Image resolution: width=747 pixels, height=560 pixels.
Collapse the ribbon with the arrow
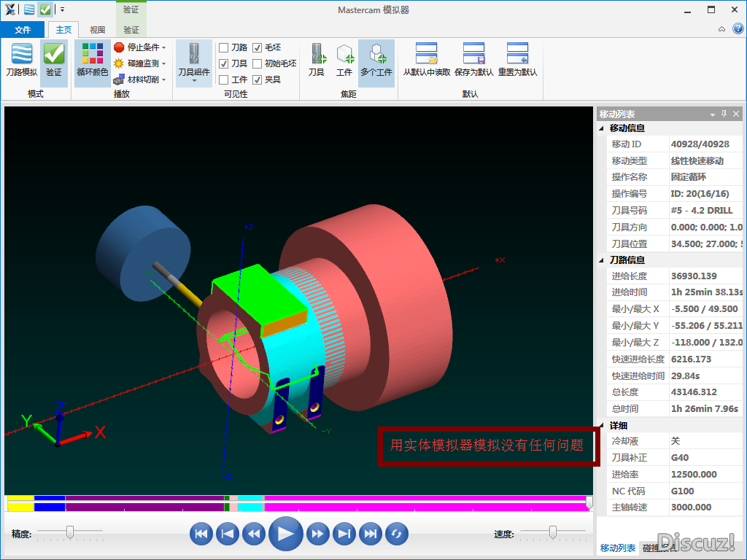pos(721,29)
